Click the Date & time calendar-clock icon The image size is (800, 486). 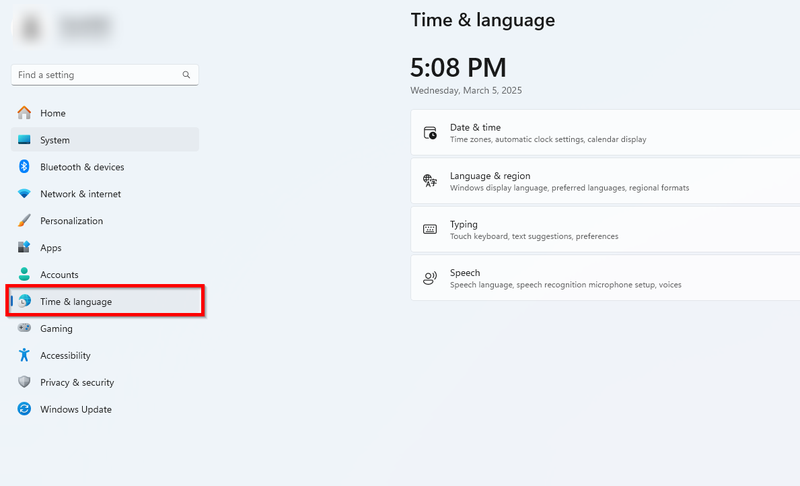[x=430, y=133]
